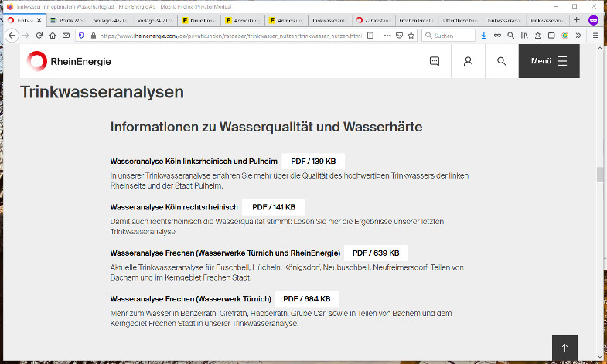Click the address bar URL

click(230, 36)
